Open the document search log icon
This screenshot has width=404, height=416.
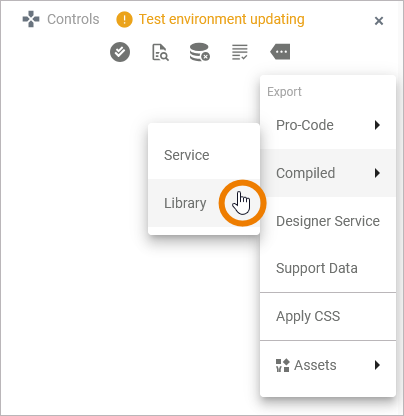click(x=160, y=52)
